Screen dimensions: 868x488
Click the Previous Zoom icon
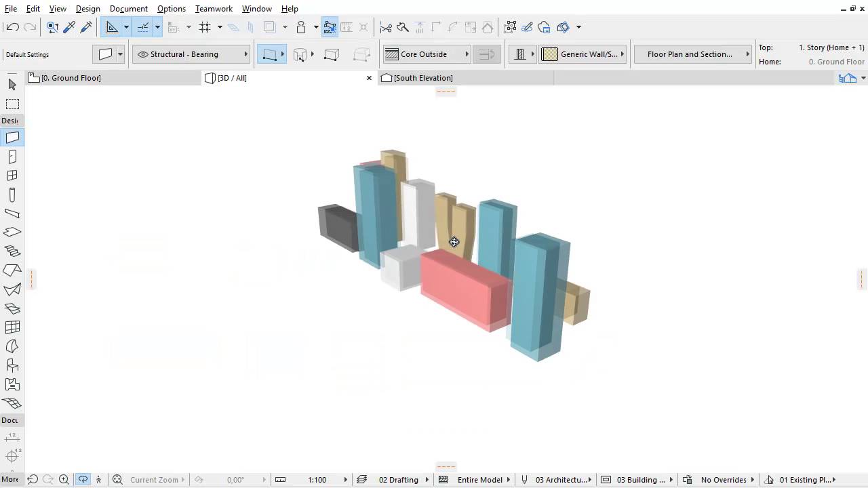[x=33, y=479]
